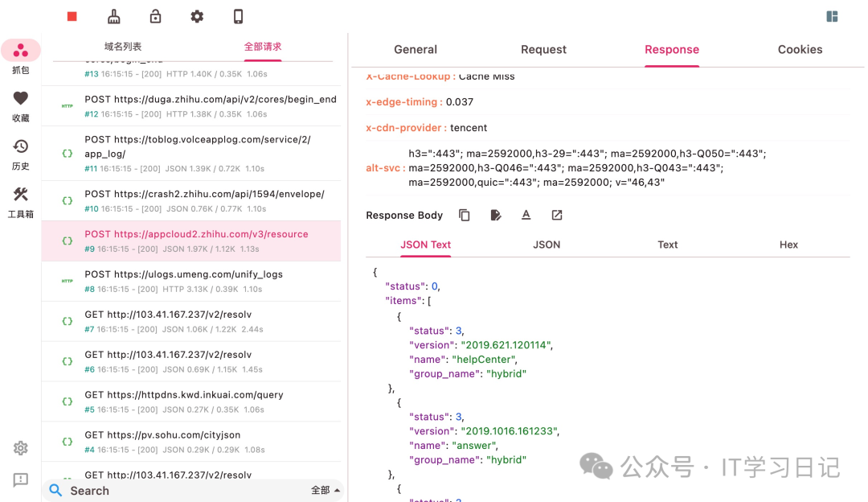Click the HTTP type icon of request #12
The image size is (868, 502).
tap(67, 106)
